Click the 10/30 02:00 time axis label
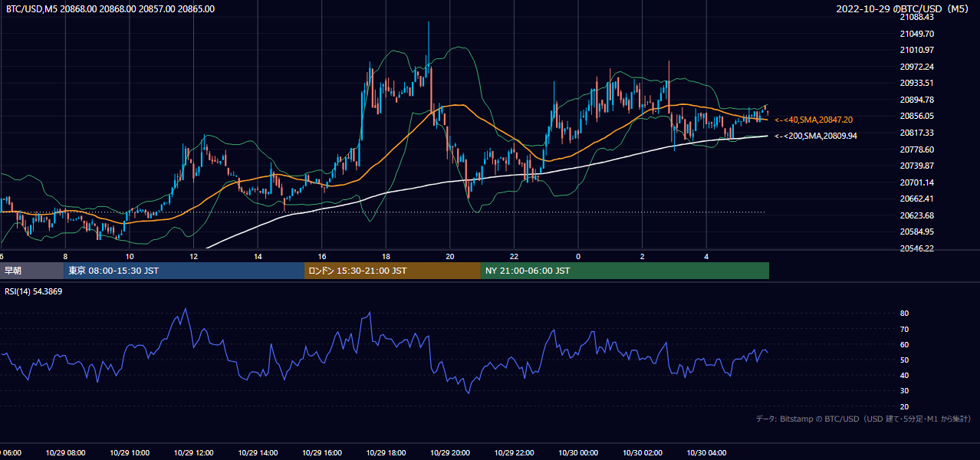 643,454
